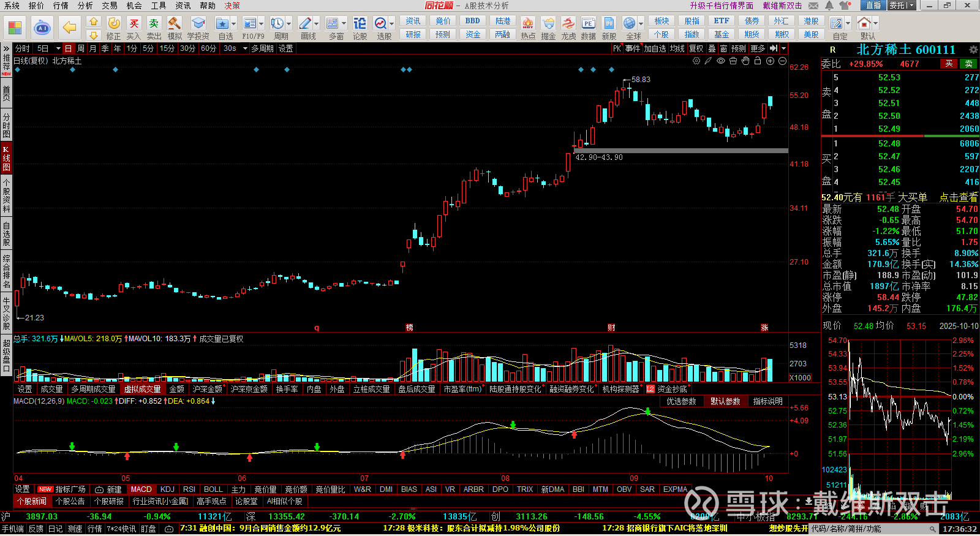Open the 多窗 multi-window icon
Image resolution: width=980 pixels, height=536 pixels.
tap(333, 23)
